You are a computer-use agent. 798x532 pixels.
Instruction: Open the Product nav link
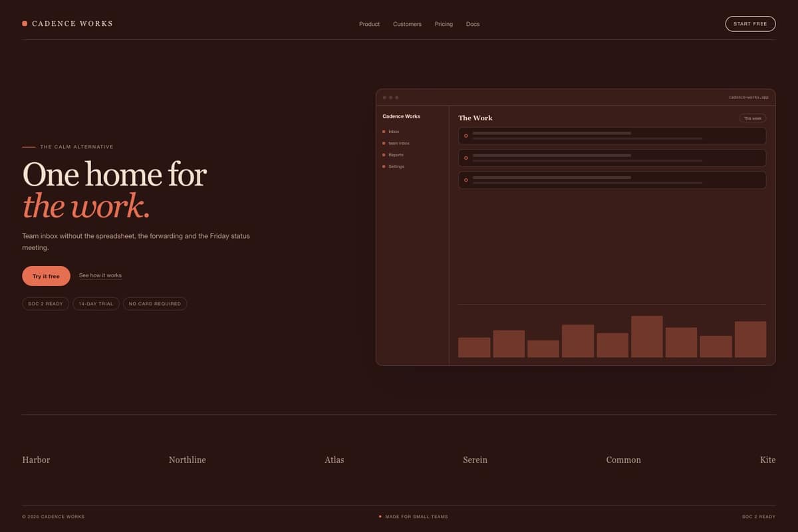(369, 24)
